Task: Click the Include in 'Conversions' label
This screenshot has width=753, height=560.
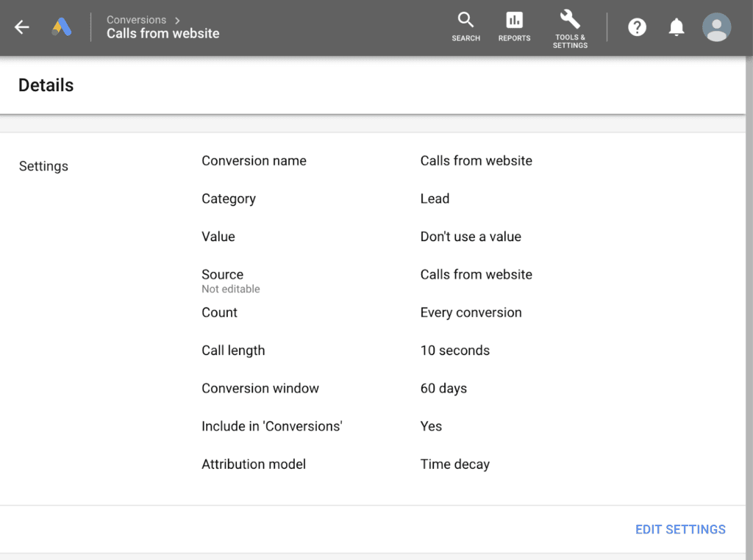Action: 272,426
